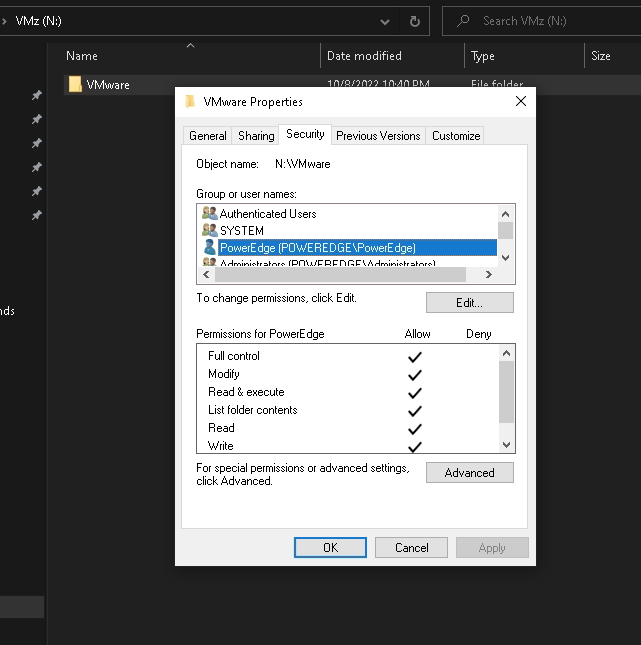Expand the breadcrumb chevron before VMz (N:)
The width and height of the screenshot is (641, 645).
click(4, 21)
